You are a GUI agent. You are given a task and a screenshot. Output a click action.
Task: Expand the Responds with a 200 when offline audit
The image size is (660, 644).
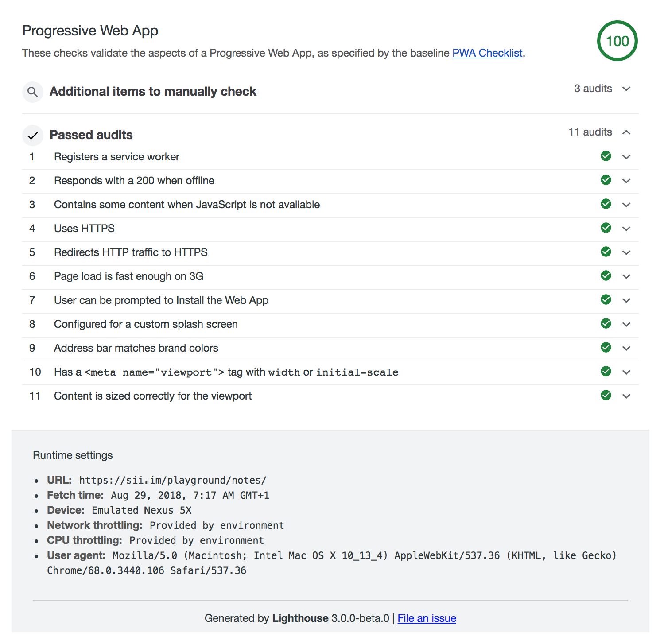(626, 181)
